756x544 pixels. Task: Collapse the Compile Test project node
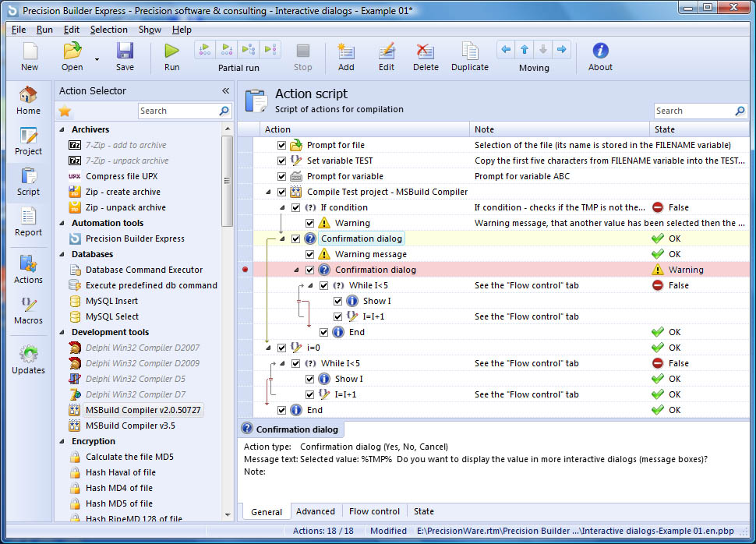pos(269,192)
